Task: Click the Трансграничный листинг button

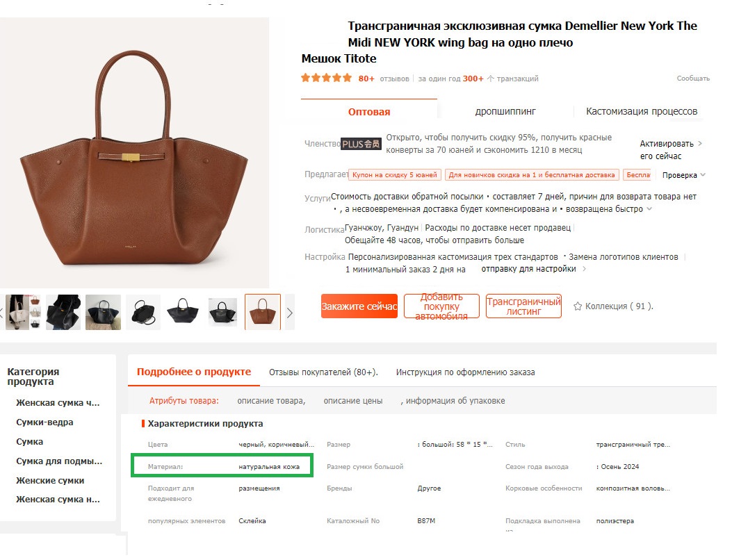Action: click(523, 306)
